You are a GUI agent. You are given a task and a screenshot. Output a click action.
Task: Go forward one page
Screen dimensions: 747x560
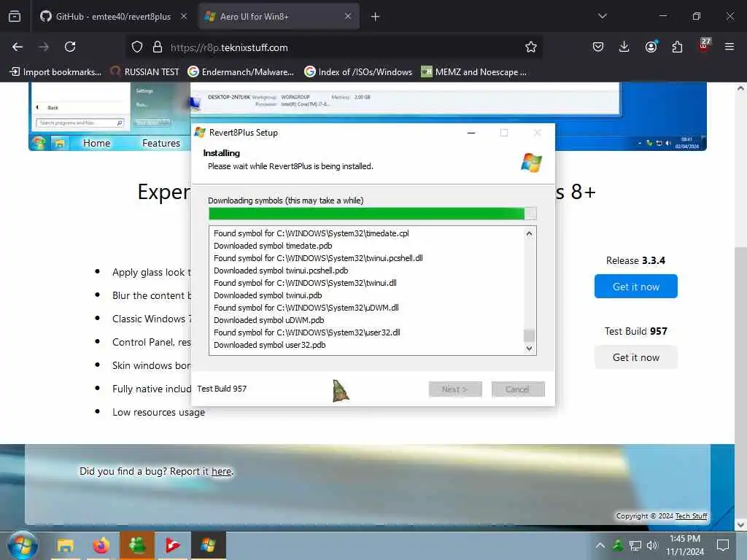(43, 47)
